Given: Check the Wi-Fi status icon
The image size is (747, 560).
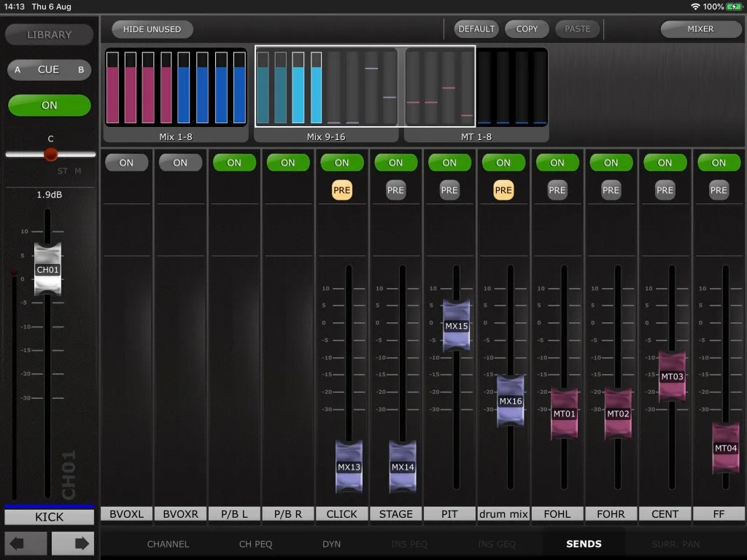Looking at the screenshot, I should [695, 7].
